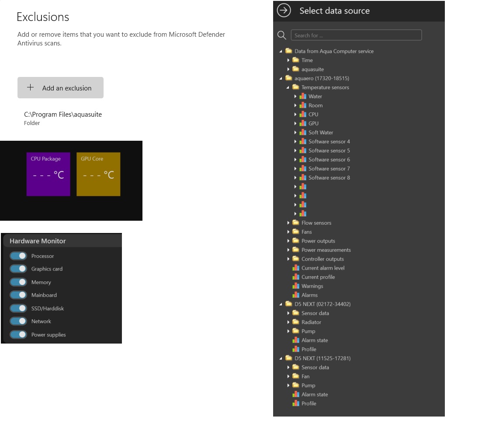Click the Add an exclusion button

61,87
